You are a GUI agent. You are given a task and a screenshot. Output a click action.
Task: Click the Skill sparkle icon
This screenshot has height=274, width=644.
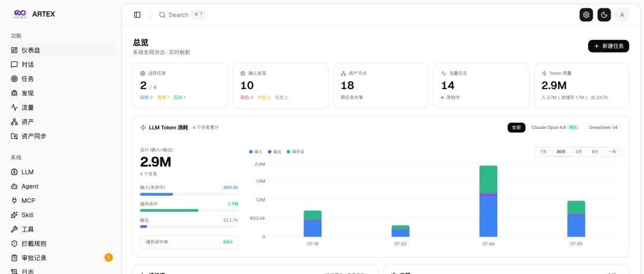coord(14,215)
